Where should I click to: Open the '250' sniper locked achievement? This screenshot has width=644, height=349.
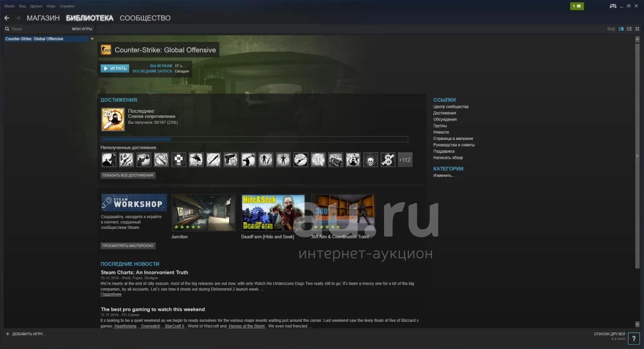point(196,160)
